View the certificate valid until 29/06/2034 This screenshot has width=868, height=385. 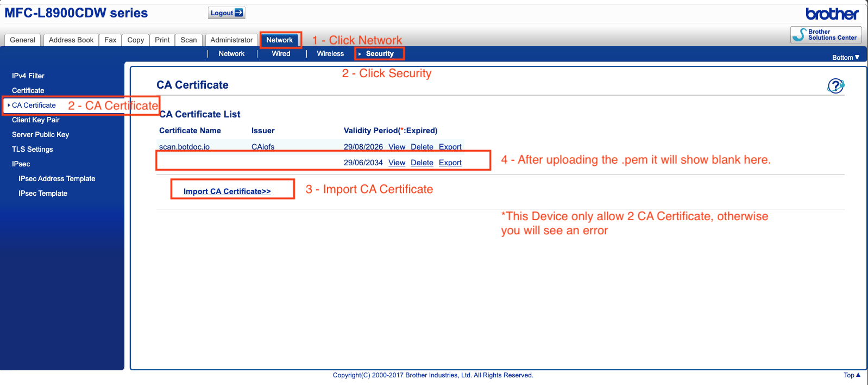click(397, 163)
